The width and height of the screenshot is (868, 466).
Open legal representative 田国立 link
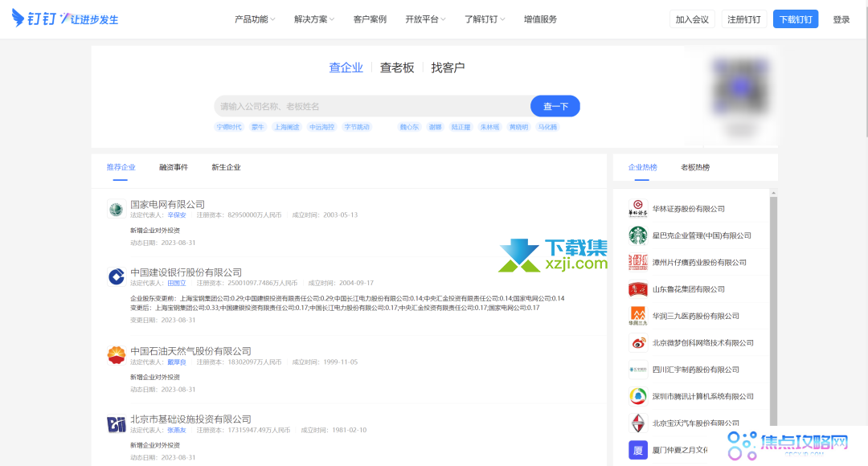click(x=177, y=283)
